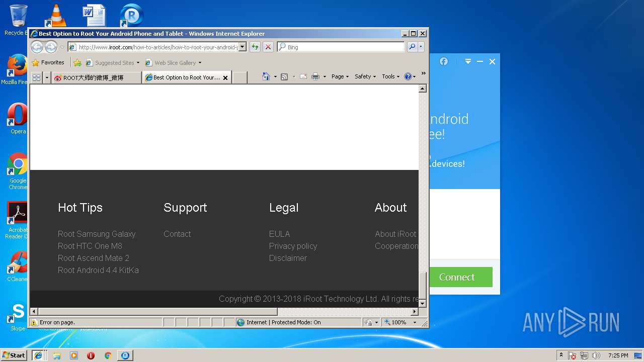Click the Home icon in command bar
Image resolution: width=644 pixels, height=362 pixels.
click(x=266, y=76)
